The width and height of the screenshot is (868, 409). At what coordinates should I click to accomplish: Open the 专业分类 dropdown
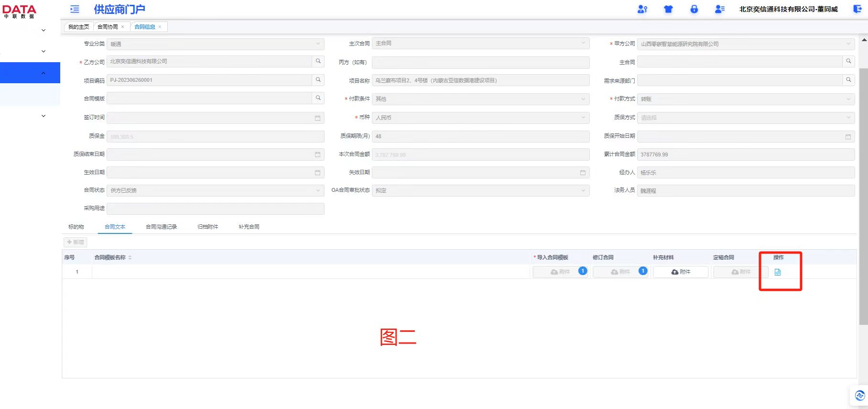(x=216, y=44)
